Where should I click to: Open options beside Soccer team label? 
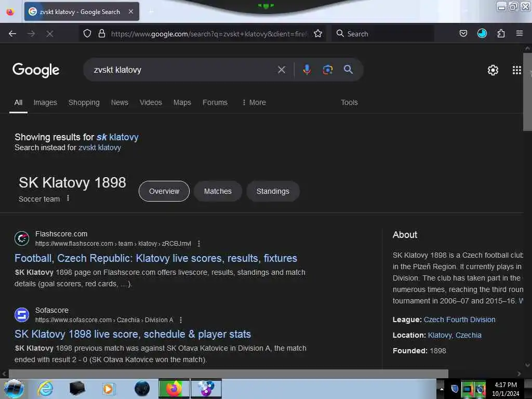[x=68, y=198]
